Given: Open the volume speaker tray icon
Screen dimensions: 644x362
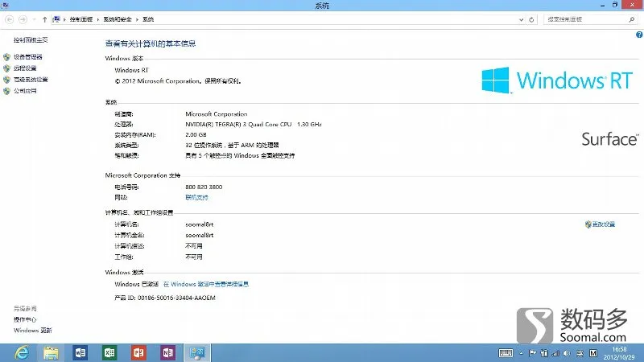Looking at the screenshot, I should pos(568,353).
